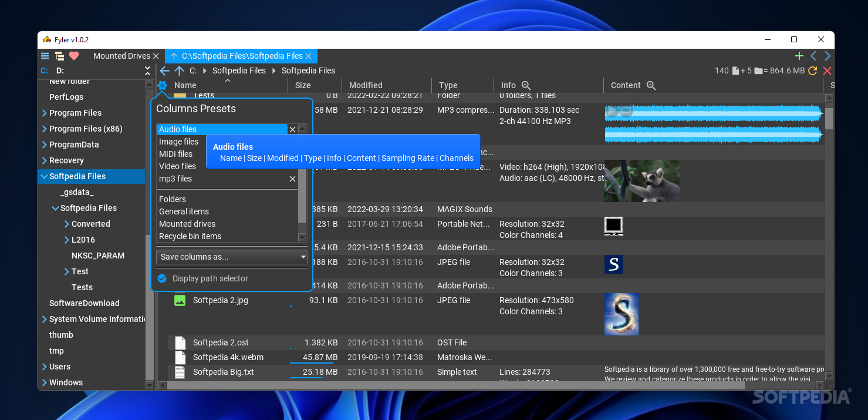Click the Content column zoom icon
The width and height of the screenshot is (868, 420).
pyautogui.click(x=651, y=85)
